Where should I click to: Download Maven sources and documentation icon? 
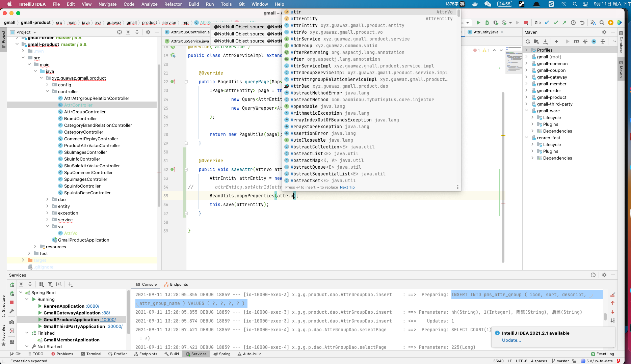coord(546,41)
